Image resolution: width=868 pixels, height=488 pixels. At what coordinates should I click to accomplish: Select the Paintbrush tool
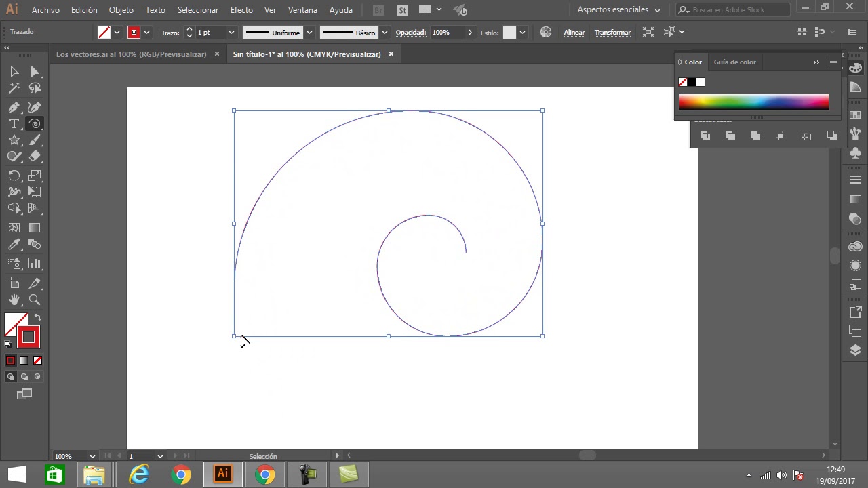coord(35,140)
